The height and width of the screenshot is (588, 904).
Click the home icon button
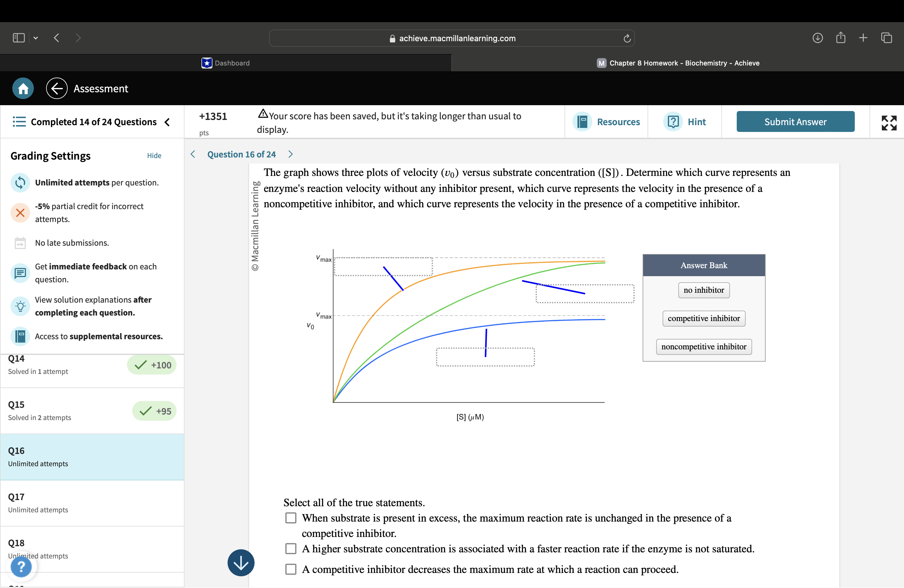pos(23,89)
